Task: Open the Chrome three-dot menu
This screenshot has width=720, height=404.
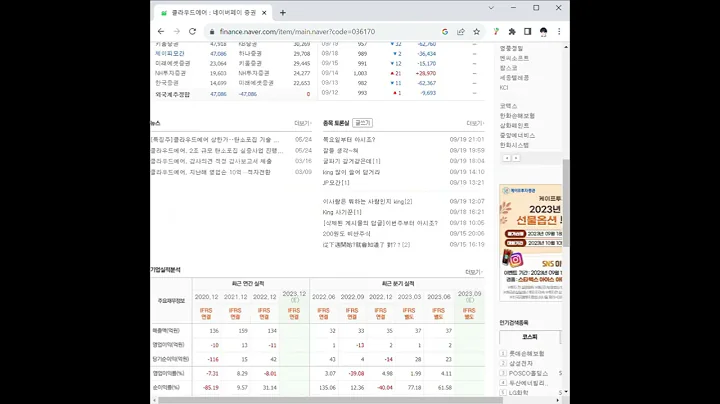Action: click(x=559, y=32)
